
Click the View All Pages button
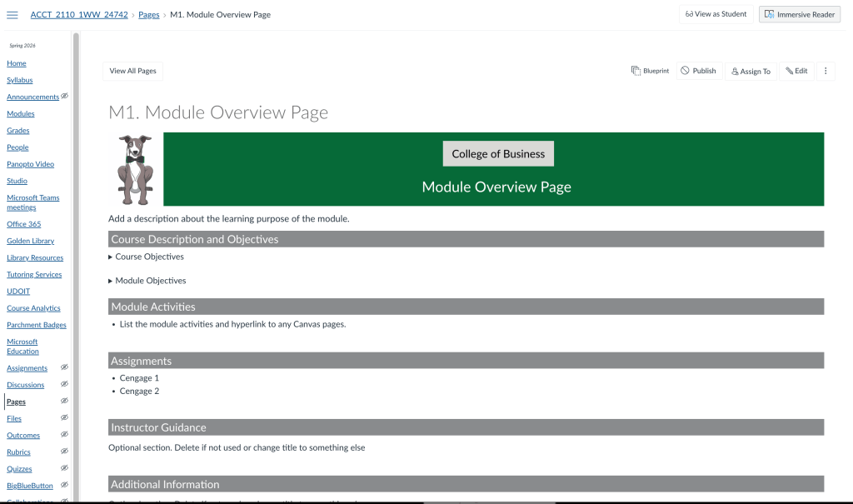click(x=132, y=71)
